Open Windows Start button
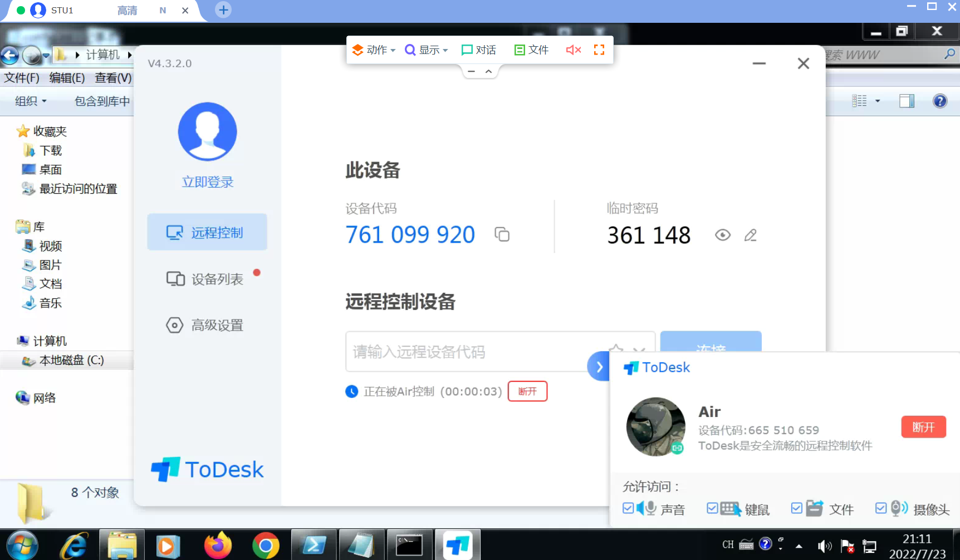The image size is (960, 560). click(22, 545)
